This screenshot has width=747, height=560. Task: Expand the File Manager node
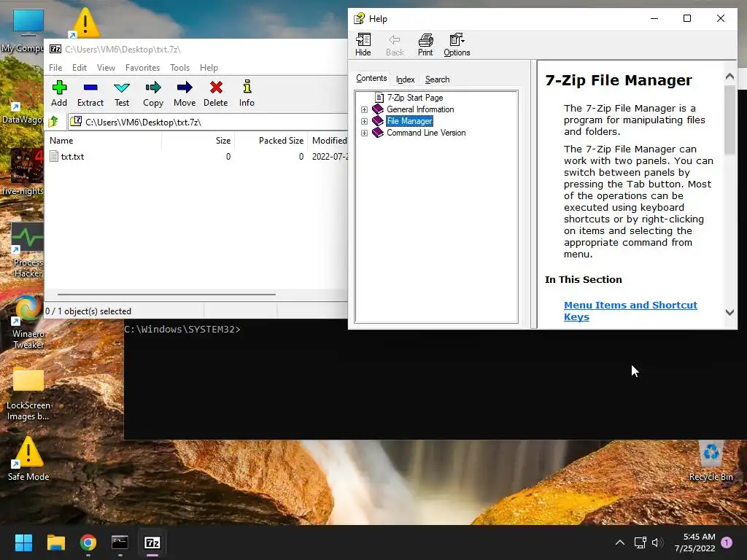pyautogui.click(x=364, y=122)
